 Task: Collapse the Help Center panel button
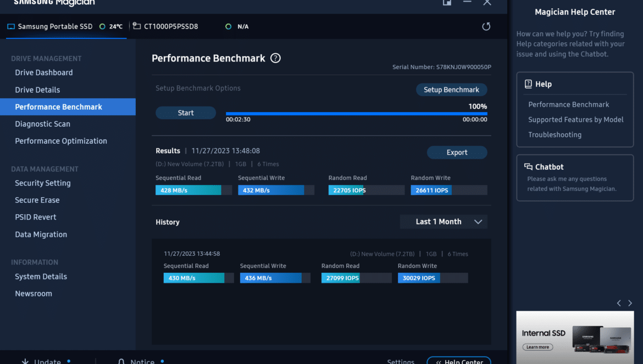459,360
